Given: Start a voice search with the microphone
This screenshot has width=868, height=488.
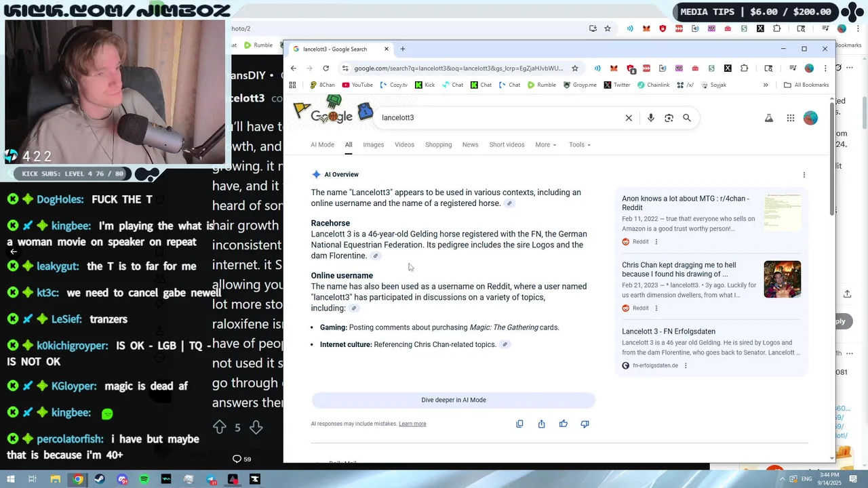Looking at the screenshot, I should click(x=650, y=118).
